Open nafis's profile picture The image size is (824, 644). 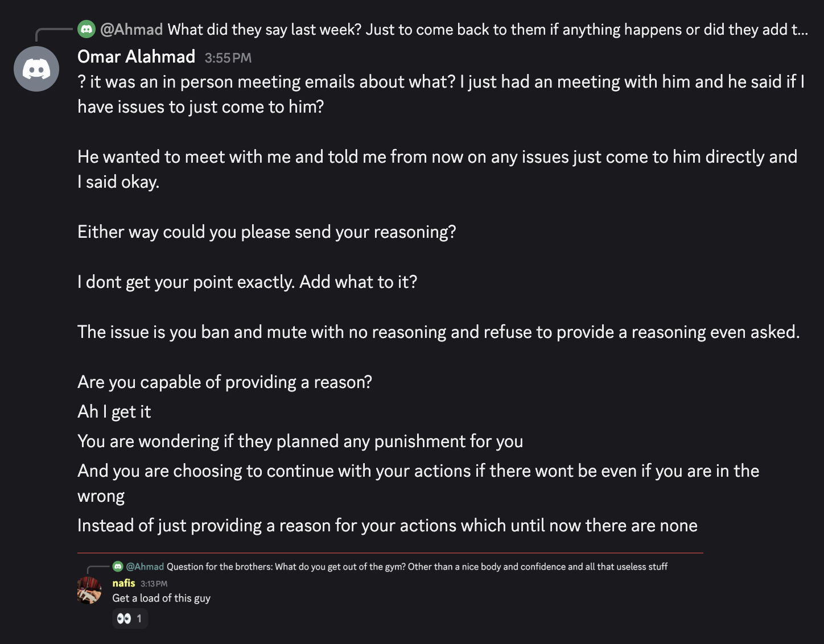point(89,590)
